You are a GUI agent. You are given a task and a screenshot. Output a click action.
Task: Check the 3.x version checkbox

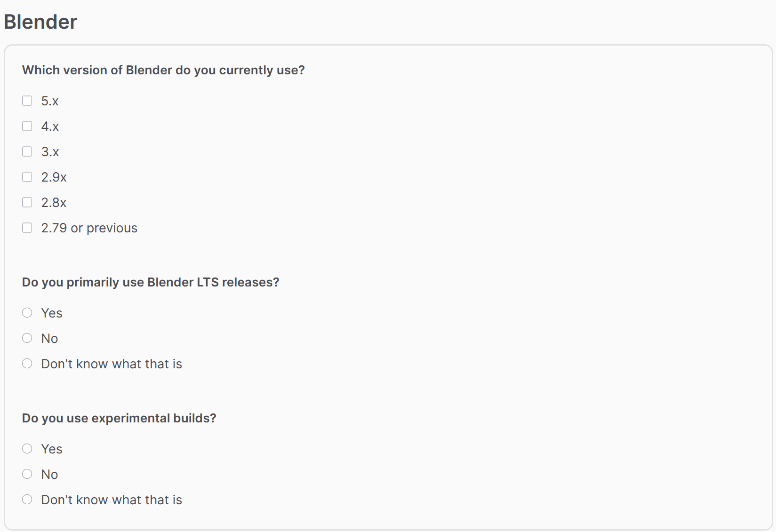[27, 151]
